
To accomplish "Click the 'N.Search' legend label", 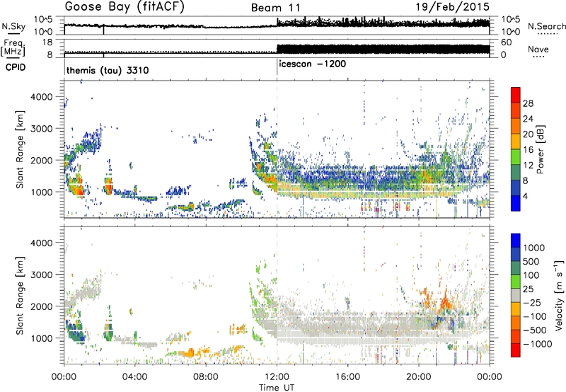I will [546, 26].
